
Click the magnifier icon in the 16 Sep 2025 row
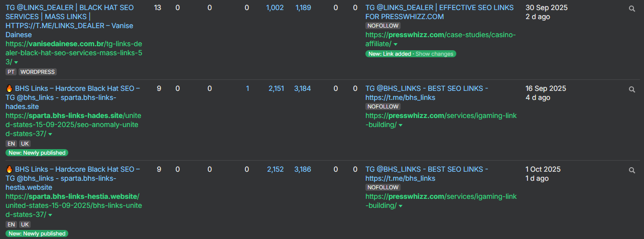pos(632,89)
